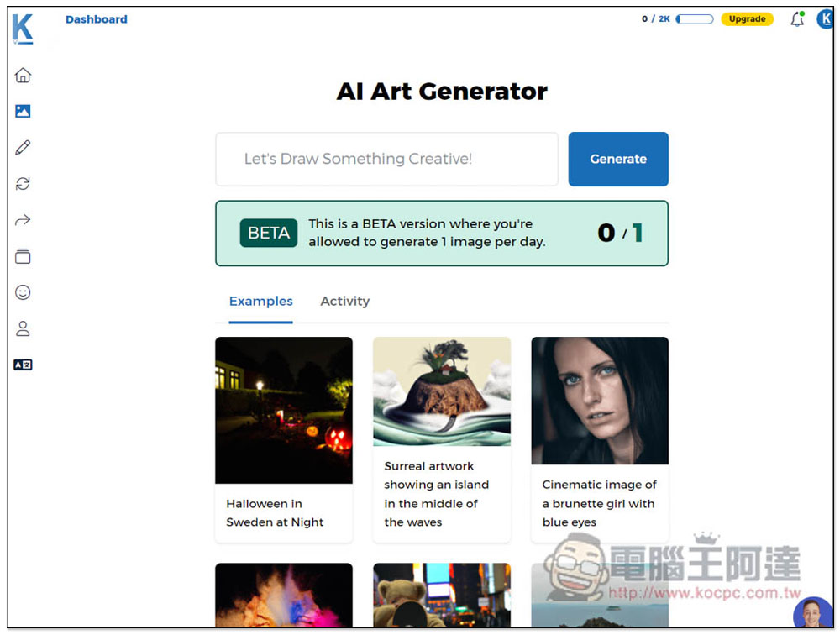This screenshot has height=635, width=840.
Task: Click the forward arrow sidebar icon
Action: (23, 220)
